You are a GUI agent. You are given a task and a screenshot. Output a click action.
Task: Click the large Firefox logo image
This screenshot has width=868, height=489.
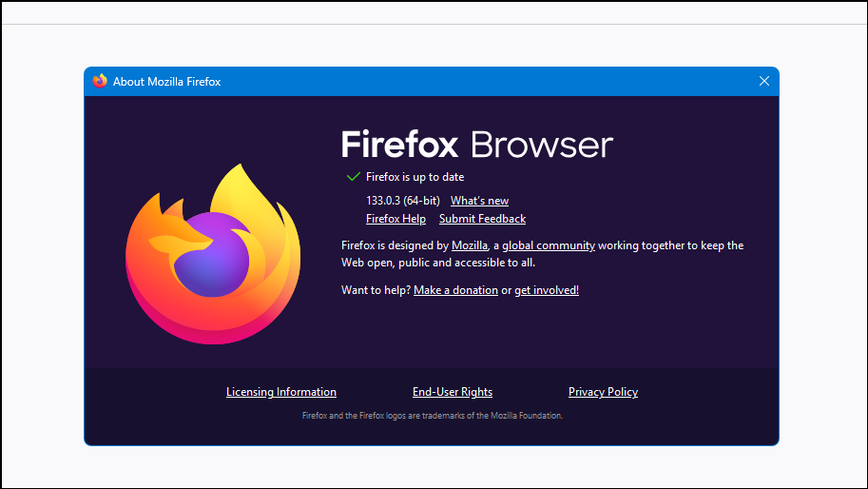213,254
